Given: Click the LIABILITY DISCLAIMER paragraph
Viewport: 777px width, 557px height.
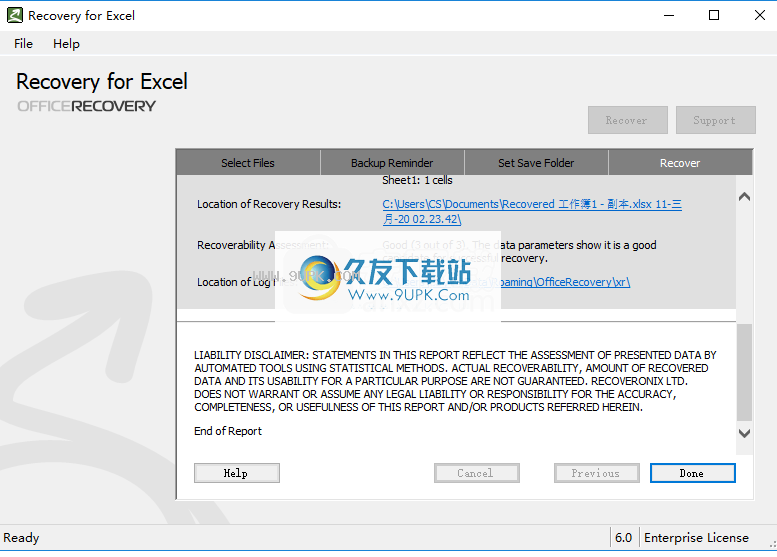Looking at the screenshot, I should pos(455,381).
